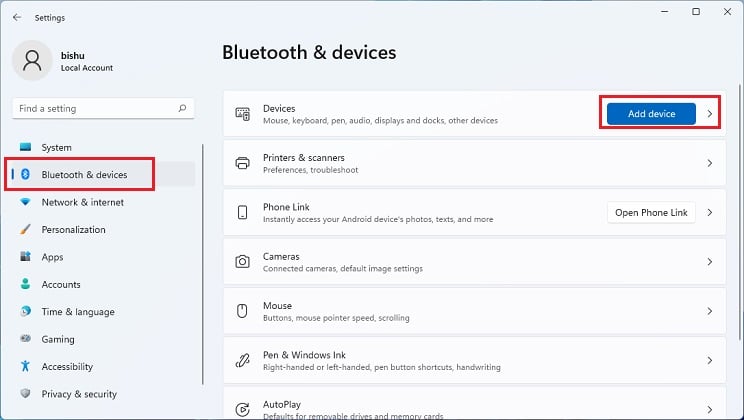Close the Settings window
The height and width of the screenshot is (420, 744).
[x=727, y=11]
